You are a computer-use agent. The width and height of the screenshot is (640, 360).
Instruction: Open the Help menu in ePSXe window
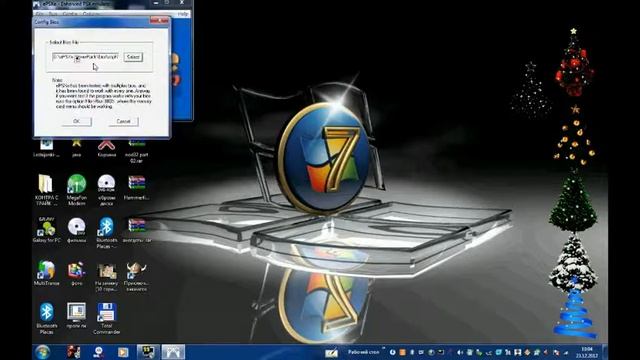click(x=182, y=14)
